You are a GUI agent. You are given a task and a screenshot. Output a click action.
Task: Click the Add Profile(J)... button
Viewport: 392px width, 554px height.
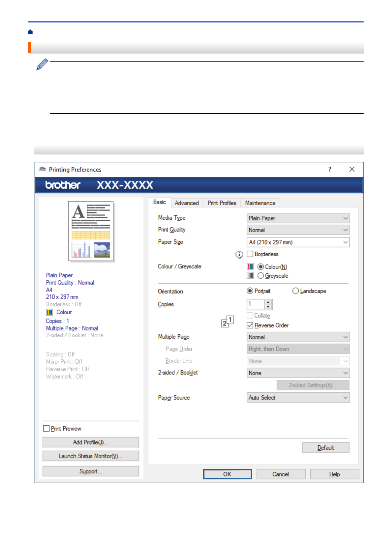click(x=91, y=442)
